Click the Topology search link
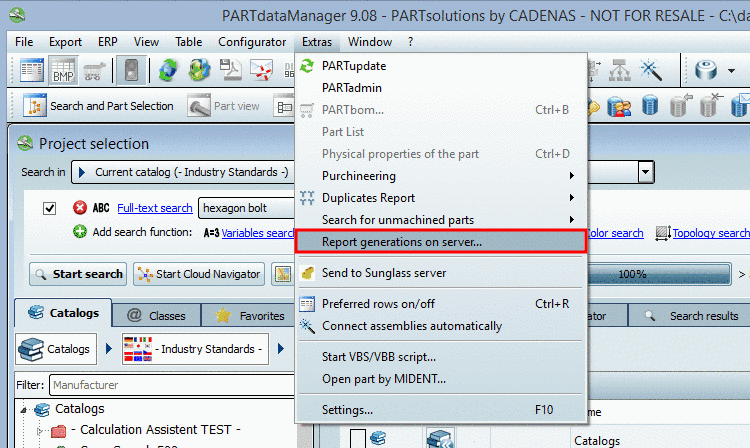Image resolution: width=750 pixels, height=448 pixels. point(711,233)
